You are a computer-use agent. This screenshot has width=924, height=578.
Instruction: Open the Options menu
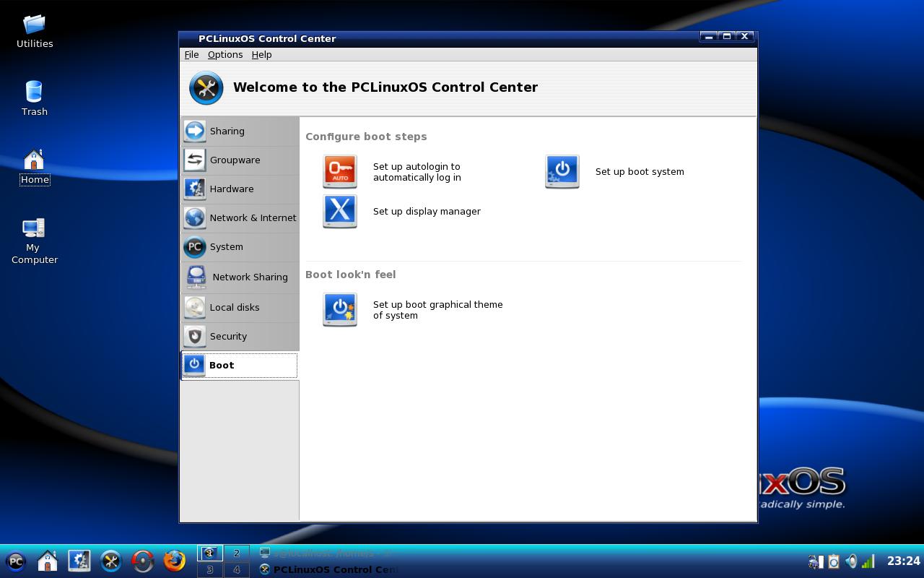click(x=225, y=54)
